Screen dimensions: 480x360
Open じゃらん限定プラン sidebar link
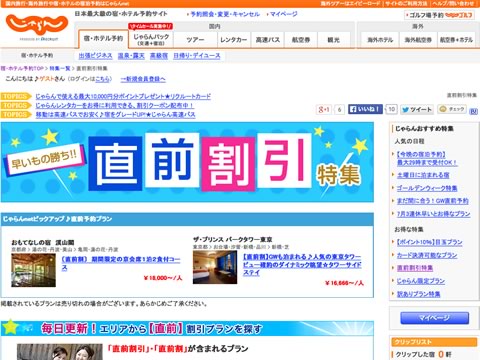pyautogui.click(x=421, y=281)
